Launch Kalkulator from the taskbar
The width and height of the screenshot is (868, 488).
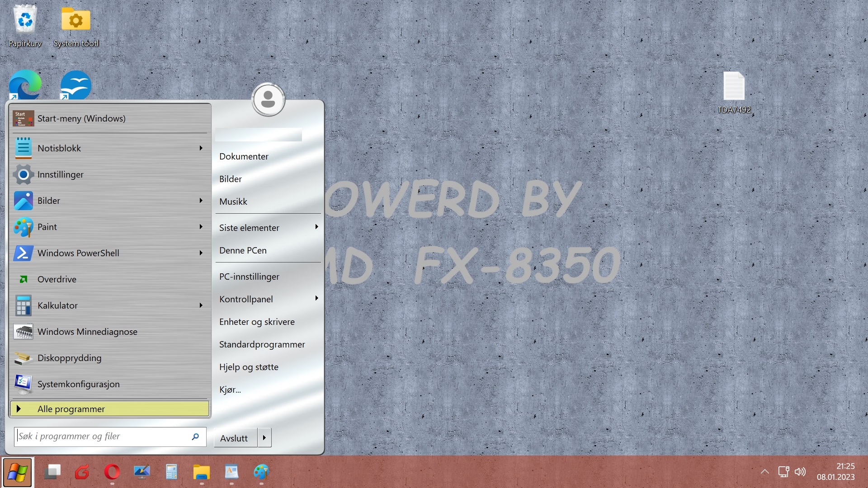pyautogui.click(x=172, y=473)
